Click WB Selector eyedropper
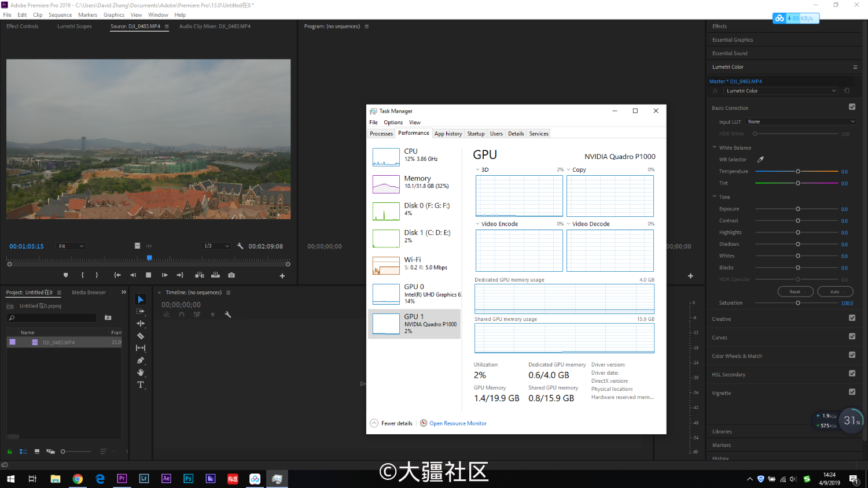This screenshot has height=488, width=868. (761, 160)
